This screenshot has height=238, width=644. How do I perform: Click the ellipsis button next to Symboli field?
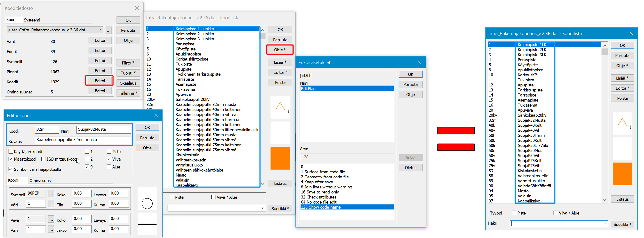pyautogui.click(x=51, y=194)
